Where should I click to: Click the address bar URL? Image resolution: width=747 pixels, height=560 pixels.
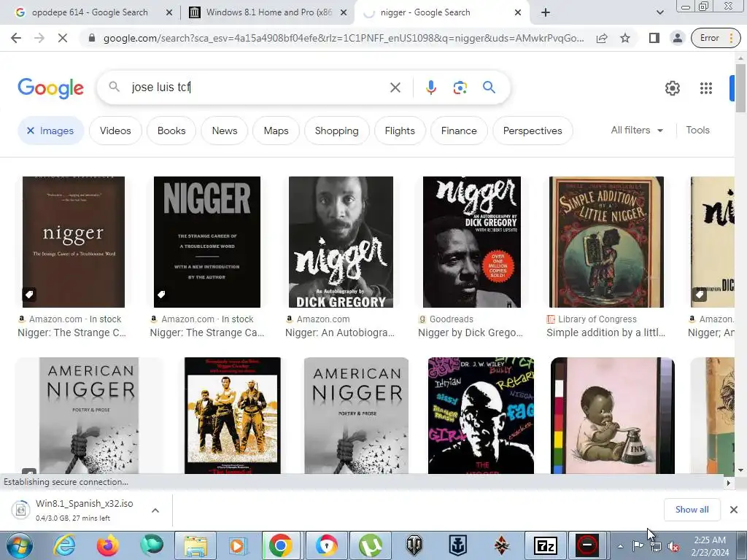point(343,38)
